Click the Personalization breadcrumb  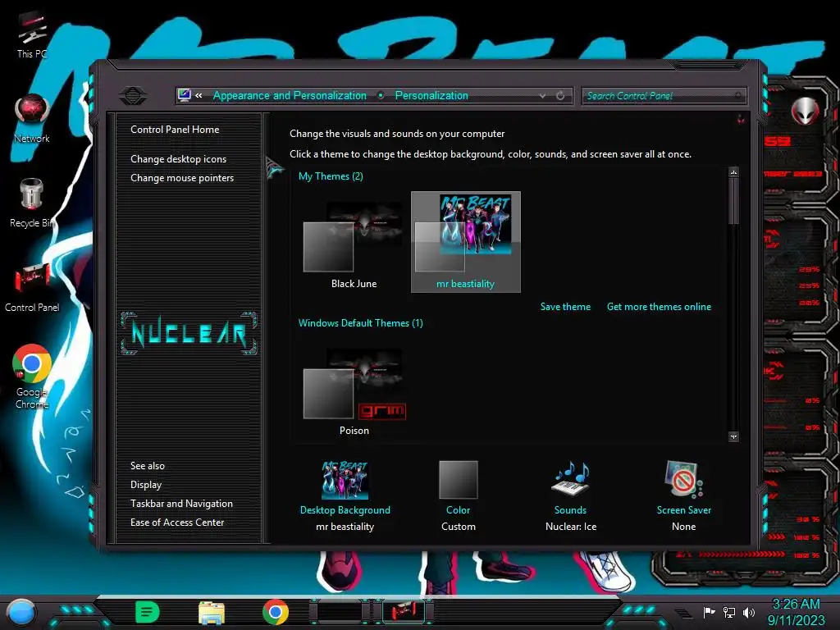pos(431,95)
